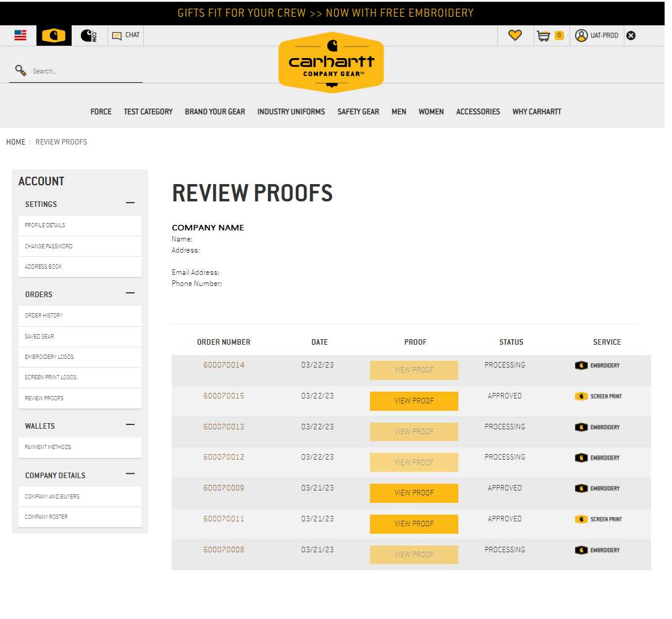Open the Men menu
Image resolution: width=672 pixels, height=619 pixels.
click(x=398, y=111)
